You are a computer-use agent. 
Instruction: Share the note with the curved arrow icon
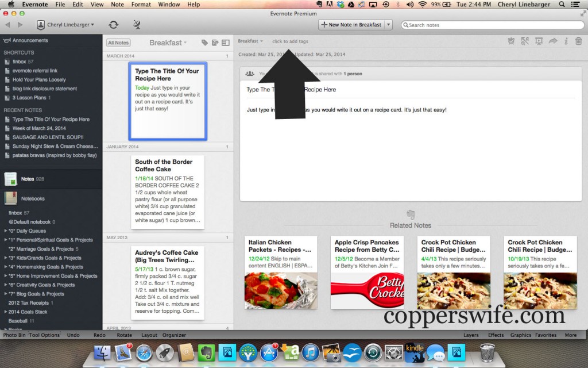553,41
